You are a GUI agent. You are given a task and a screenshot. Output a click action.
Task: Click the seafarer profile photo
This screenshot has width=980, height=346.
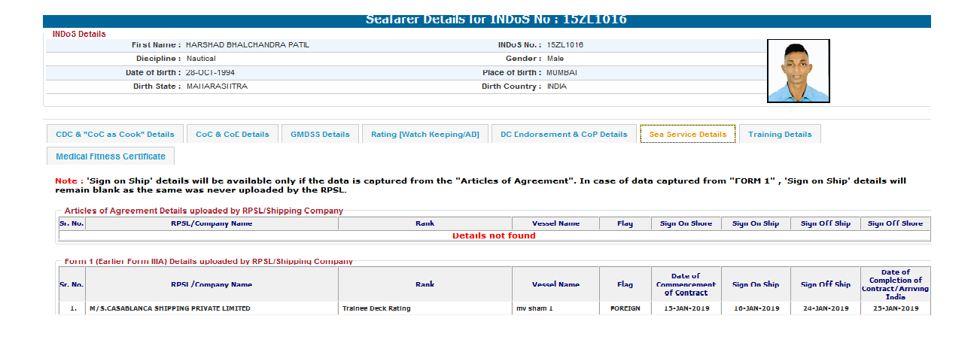click(798, 71)
